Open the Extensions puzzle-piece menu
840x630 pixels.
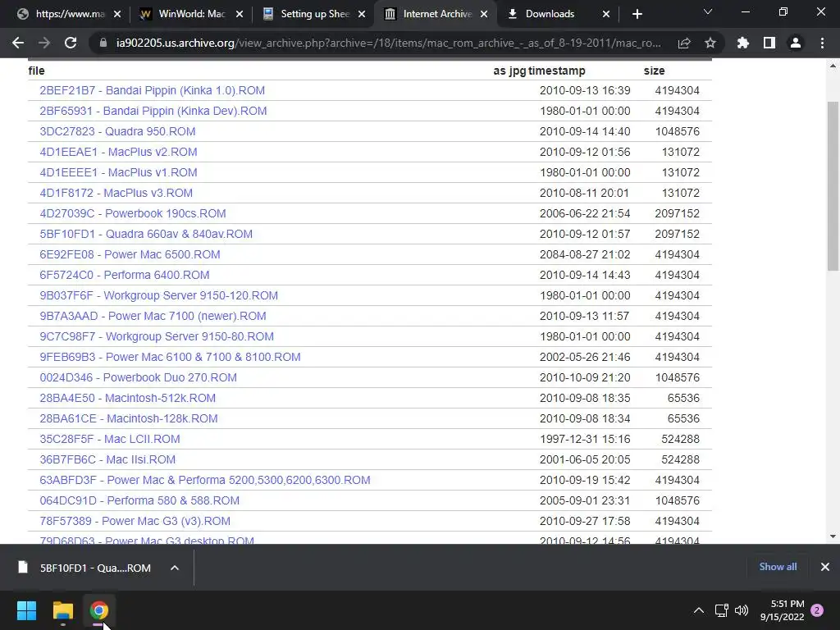[743, 43]
